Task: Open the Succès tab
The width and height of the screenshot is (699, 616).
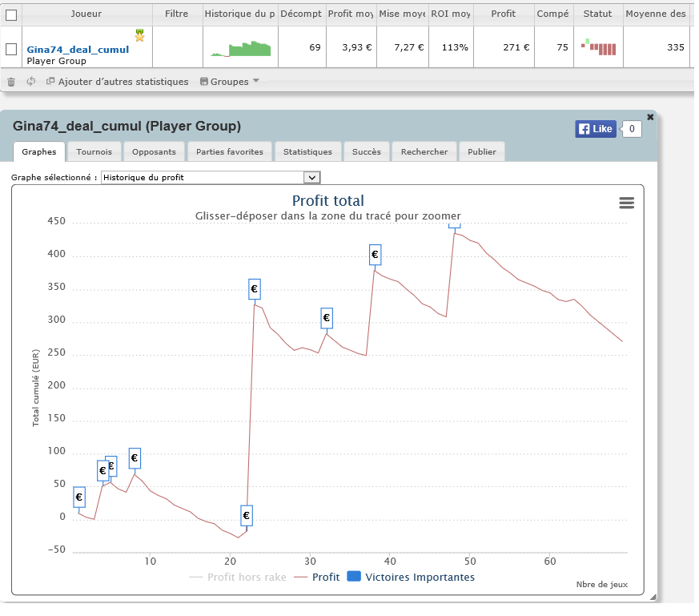Action: 367,151
